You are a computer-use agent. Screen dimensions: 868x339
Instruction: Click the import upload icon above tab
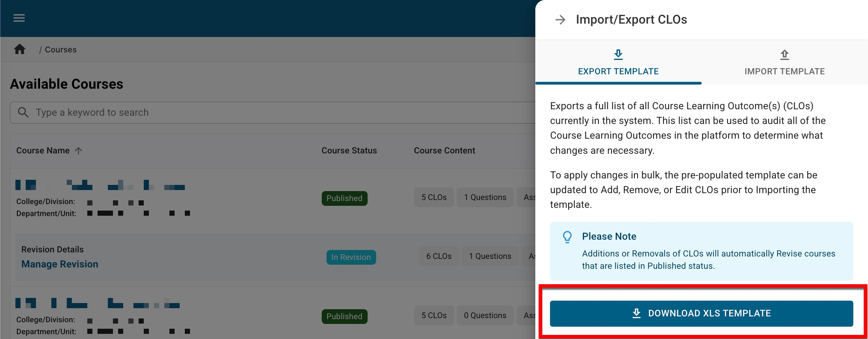pos(784,54)
